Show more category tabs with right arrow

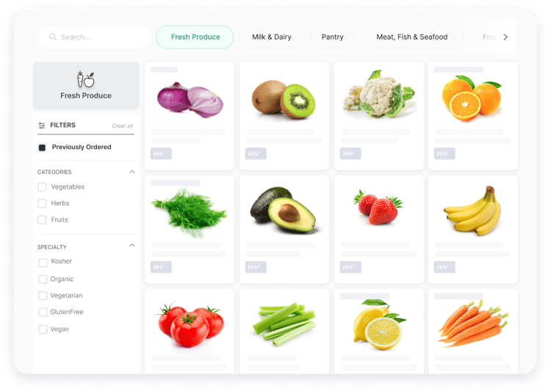pos(505,37)
